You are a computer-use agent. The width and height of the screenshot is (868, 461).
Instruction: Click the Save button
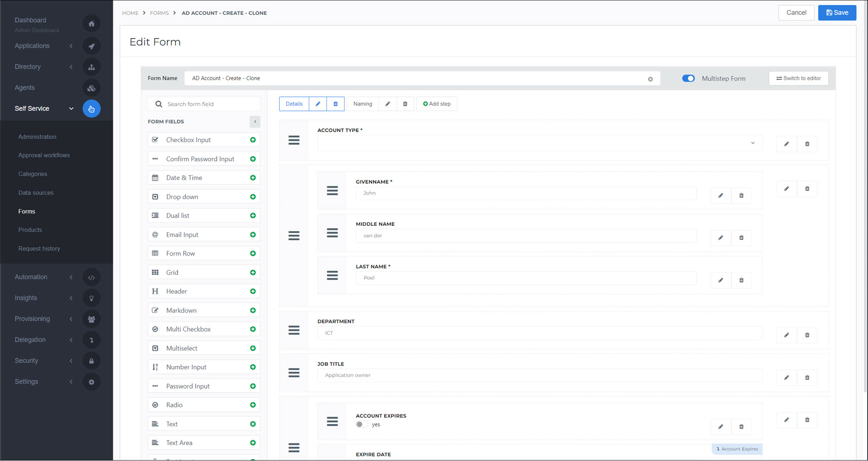837,13
